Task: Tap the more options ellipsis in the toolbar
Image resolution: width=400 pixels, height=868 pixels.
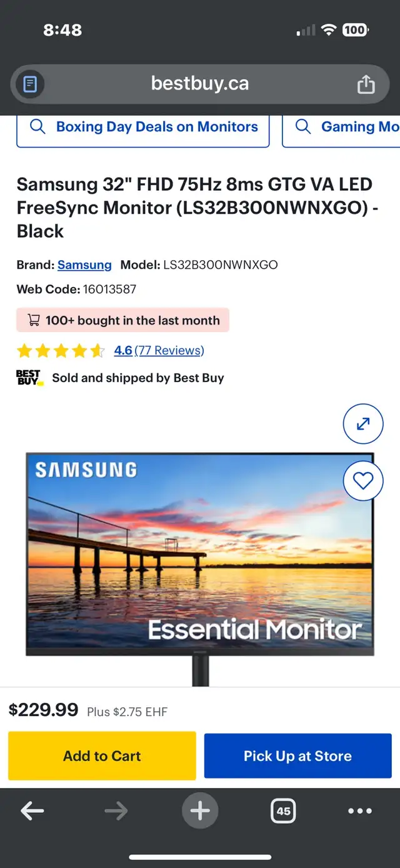Action: point(359,810)
